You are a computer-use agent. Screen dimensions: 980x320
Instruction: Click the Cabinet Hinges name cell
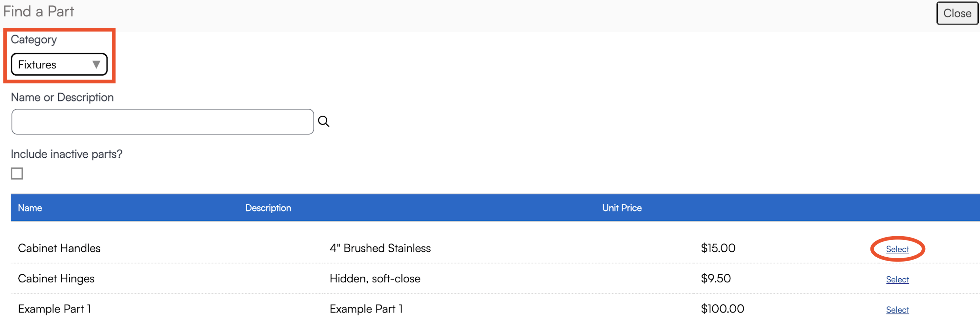click(56, 279)
